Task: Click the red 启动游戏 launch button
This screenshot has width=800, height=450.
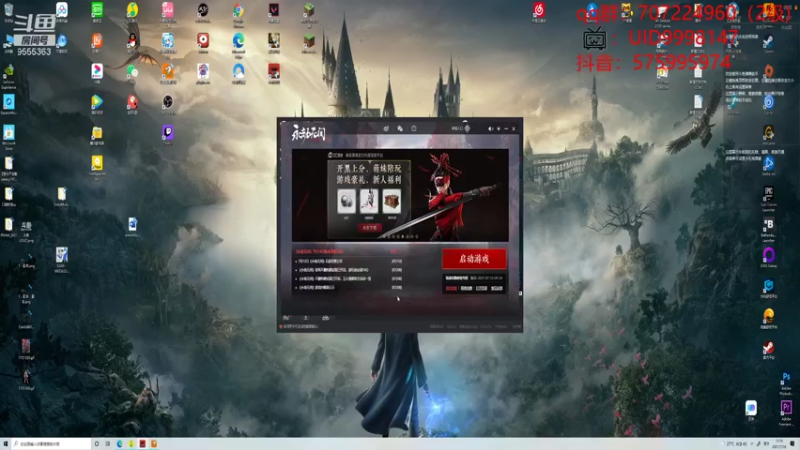Action: 474,259
